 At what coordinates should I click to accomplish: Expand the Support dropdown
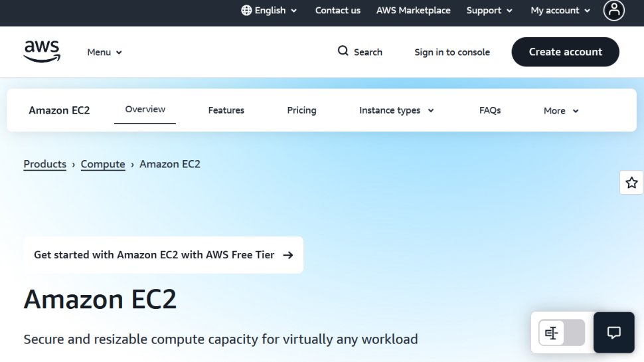click(x=489, y=11)
